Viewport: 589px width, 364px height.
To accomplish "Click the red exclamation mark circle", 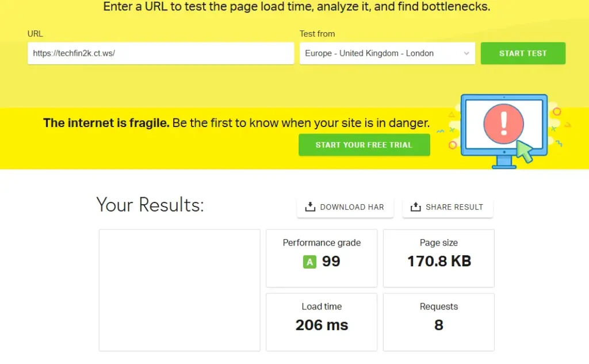I will point(503,124).
